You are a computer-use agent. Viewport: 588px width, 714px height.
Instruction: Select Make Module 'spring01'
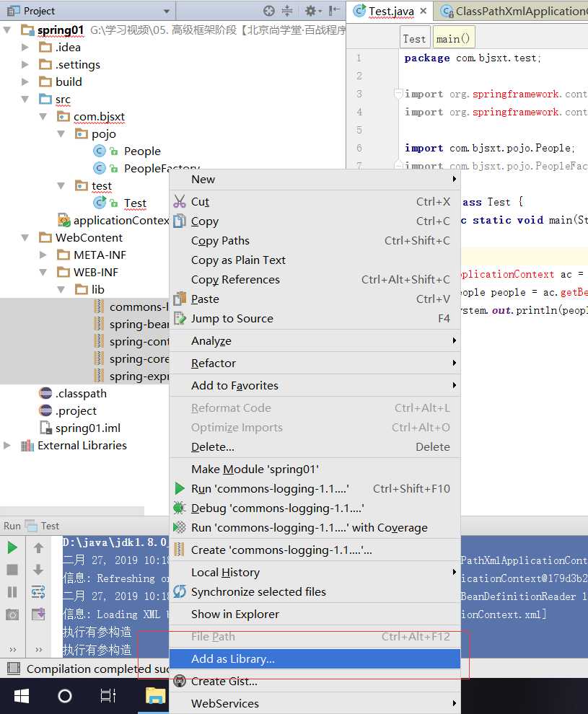point(315,469)
